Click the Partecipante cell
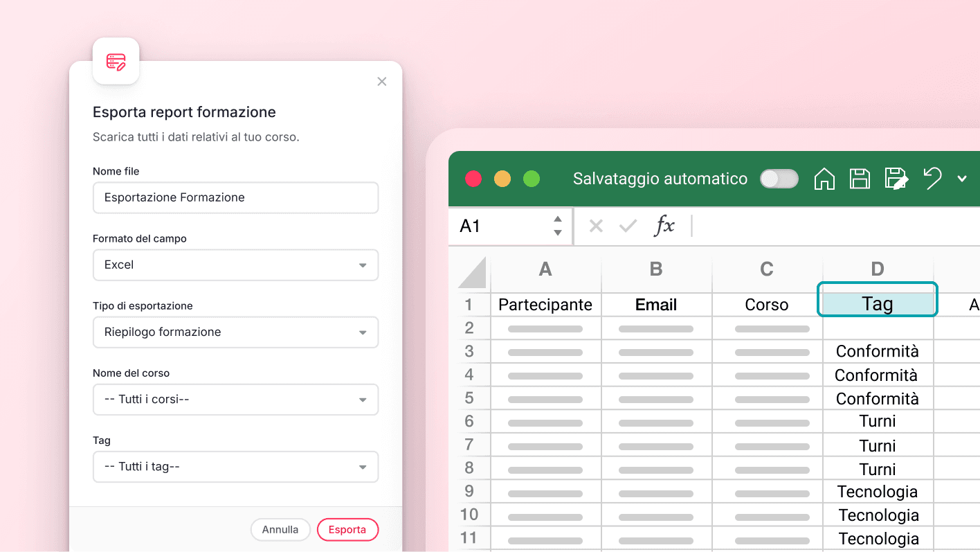Image resolution: width=980 pixels, height=552 pixels. (545, 305)
